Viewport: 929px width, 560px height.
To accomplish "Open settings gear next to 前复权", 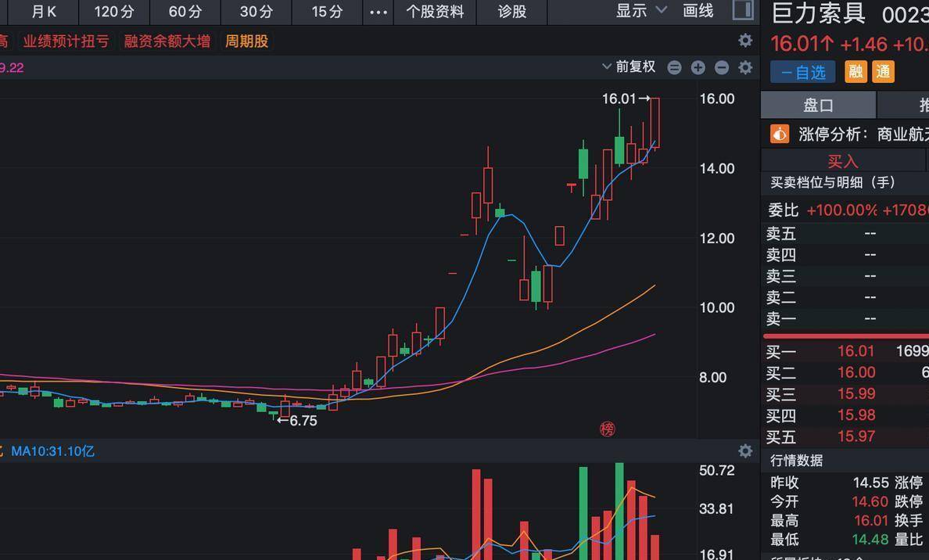I will click(745, 68).
